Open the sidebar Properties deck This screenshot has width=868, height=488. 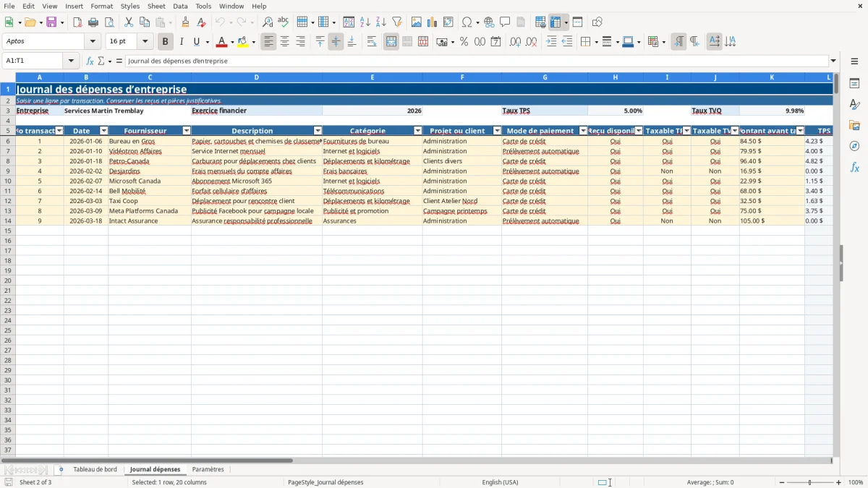[854, 83]
